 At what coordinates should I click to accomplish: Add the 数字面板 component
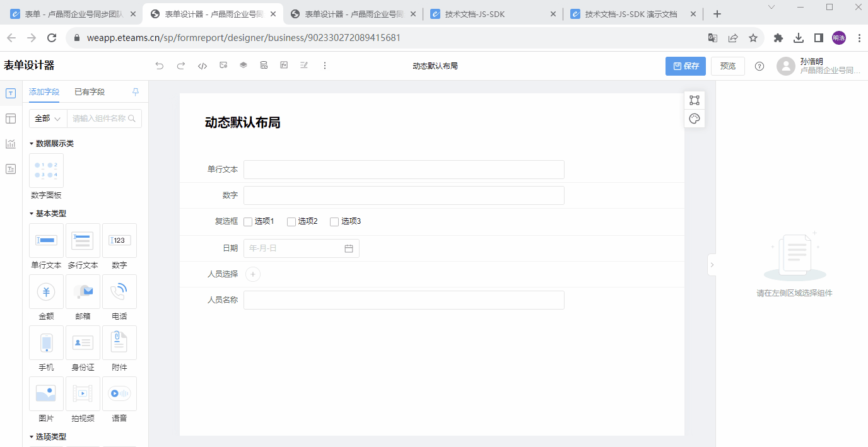46,170
